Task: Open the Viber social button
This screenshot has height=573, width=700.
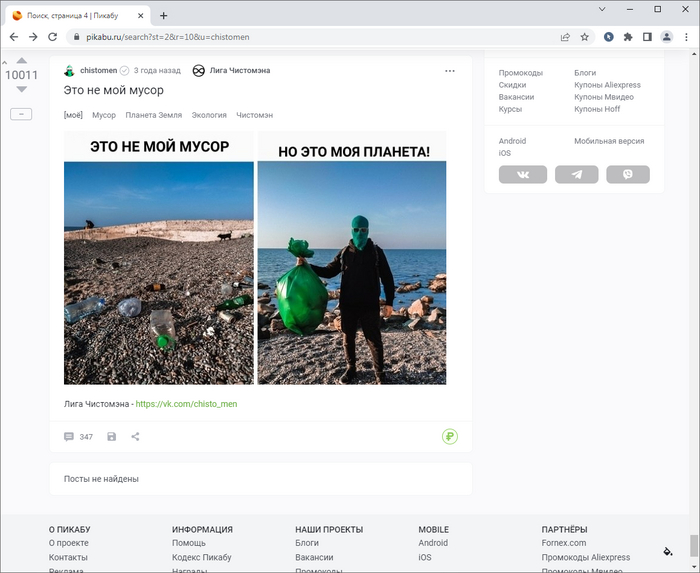Action: coord(628,174)
